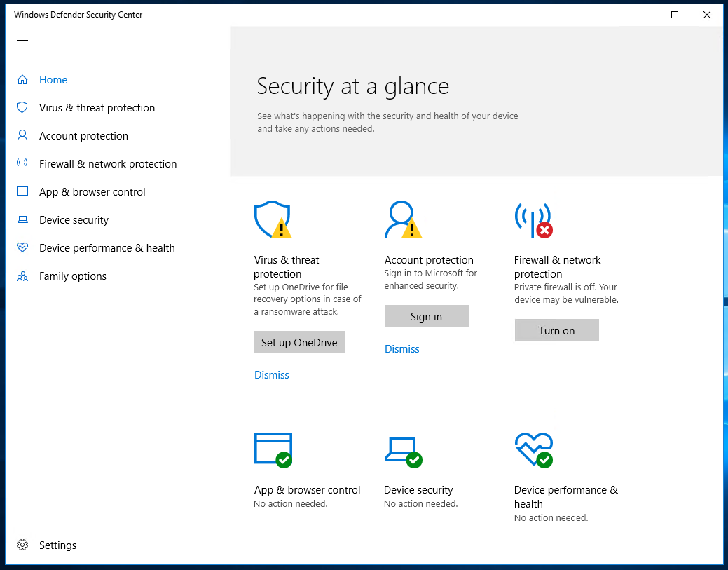
Task: Open Device performance & health sidebar item
Action: [x=107, y=248]
